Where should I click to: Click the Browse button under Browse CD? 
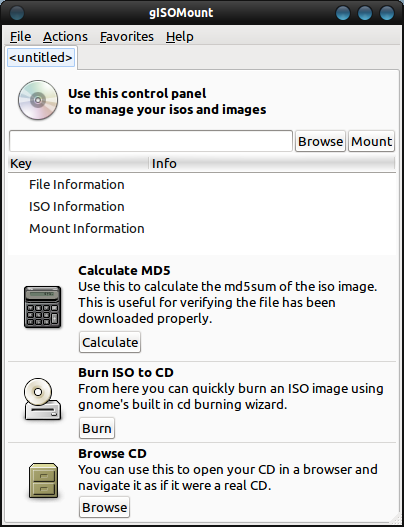click(105, 507)
